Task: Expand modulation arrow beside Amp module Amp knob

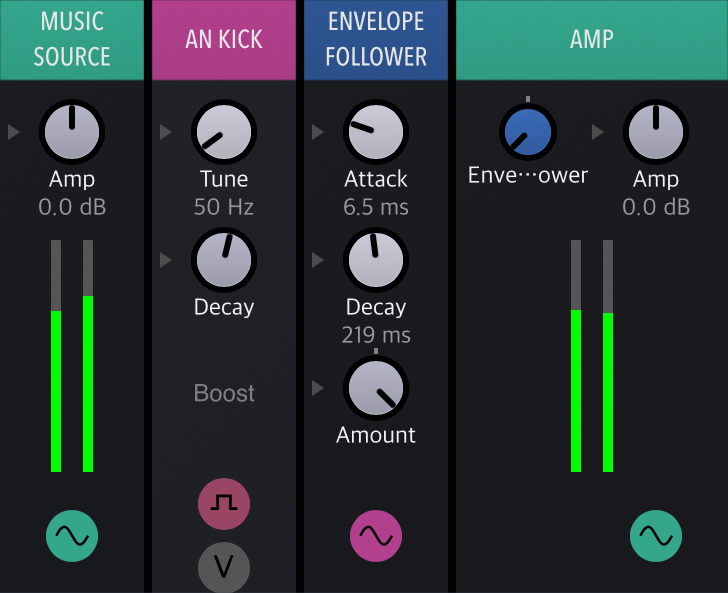Action: tap(598, 132)
